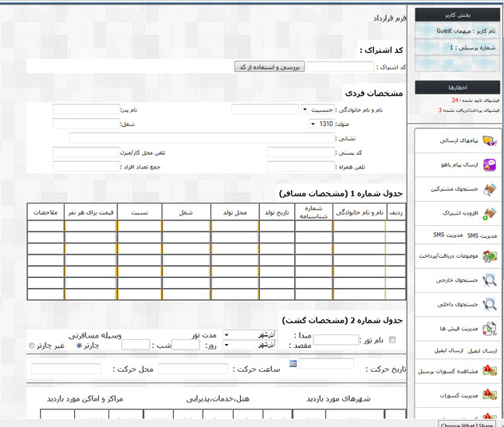Screen dimensions: 504x427
Task: Open receipt/payment subjects (موضوعات دریافت/پرداخت) icon
Action: [490, 256]
